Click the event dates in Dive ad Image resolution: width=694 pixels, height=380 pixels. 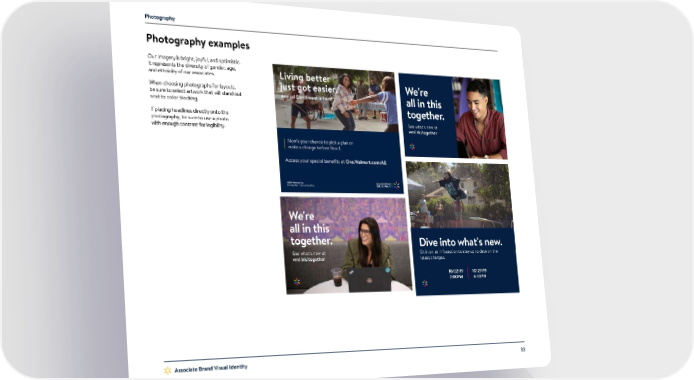(x=467, y=273)
